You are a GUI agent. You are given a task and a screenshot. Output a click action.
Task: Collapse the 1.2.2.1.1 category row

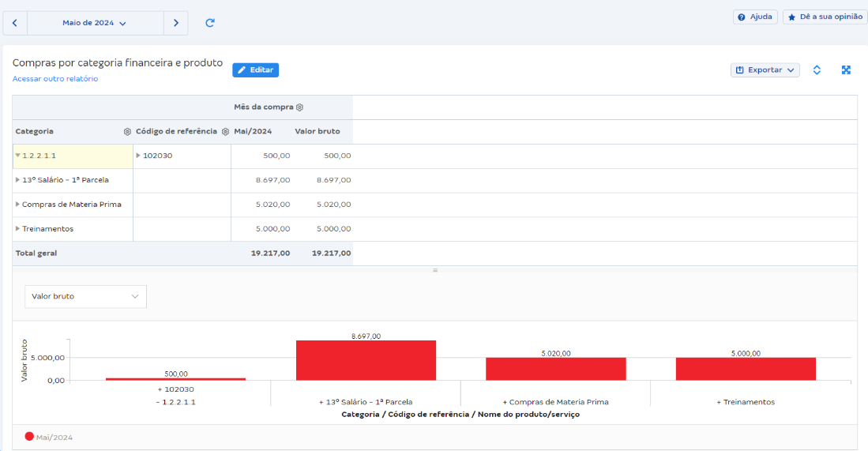[x=17, y=156]
